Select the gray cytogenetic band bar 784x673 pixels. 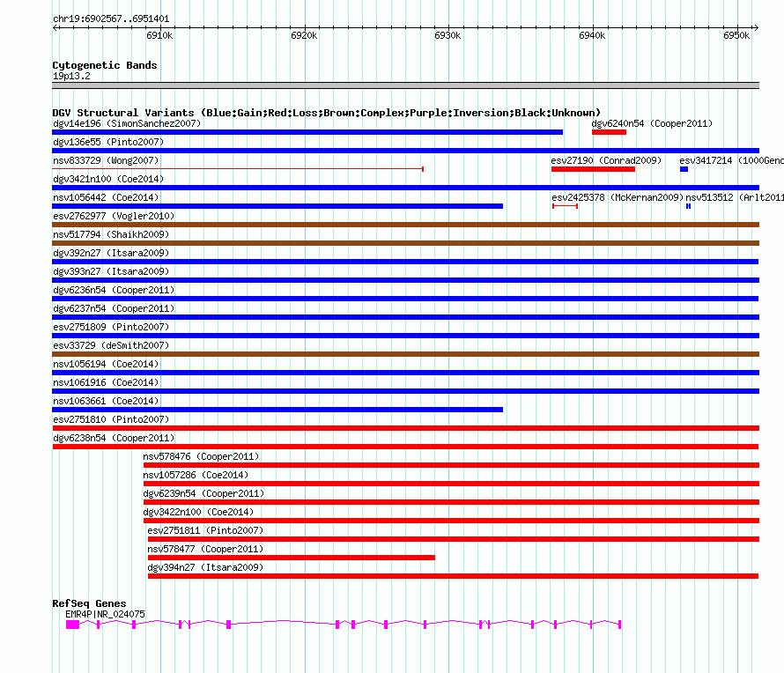pyautogui.click(x=405, y=86)
